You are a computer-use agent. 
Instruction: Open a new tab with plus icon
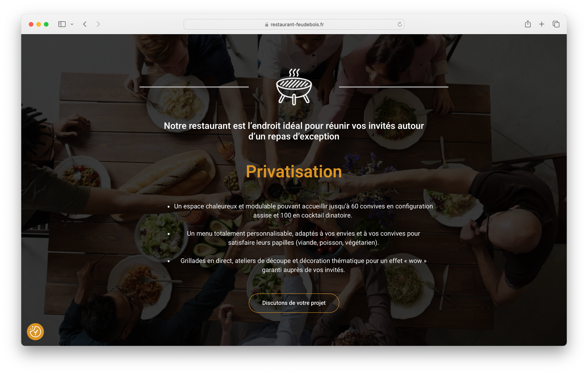[x=542, y=24]
